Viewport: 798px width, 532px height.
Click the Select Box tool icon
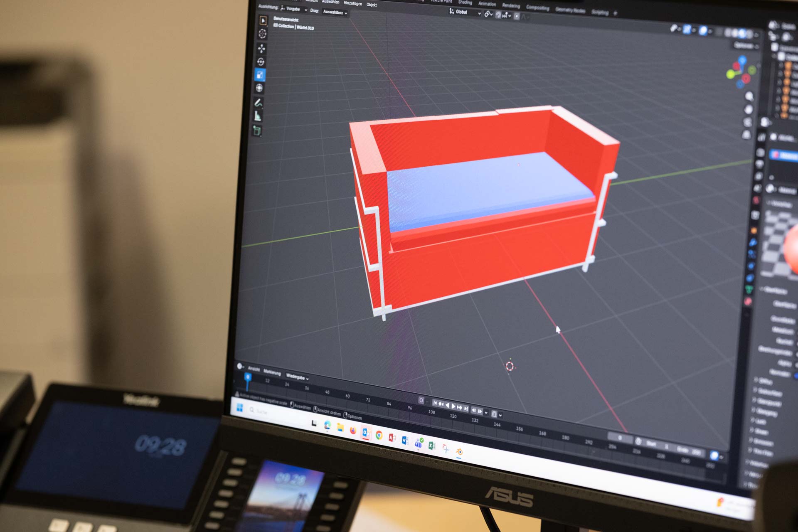[x=263, y=20]
